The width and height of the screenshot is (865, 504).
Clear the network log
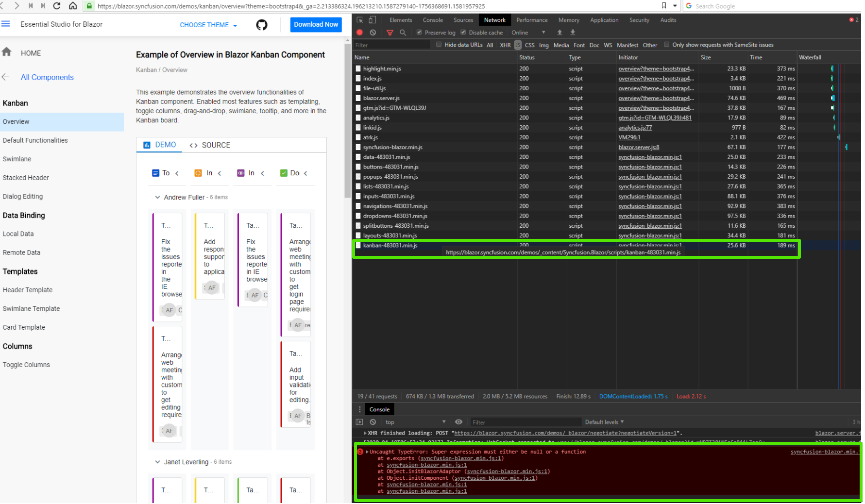(373, 33)
